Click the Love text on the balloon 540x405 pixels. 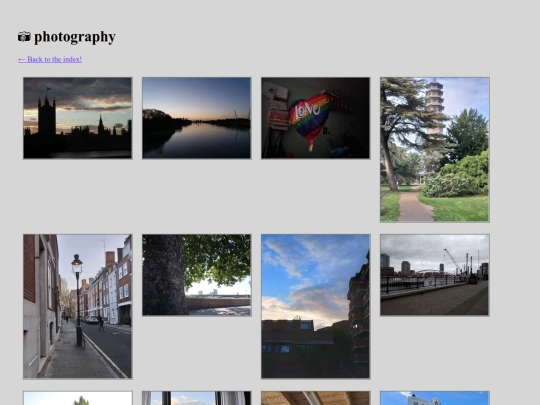[x=309, y=111]
